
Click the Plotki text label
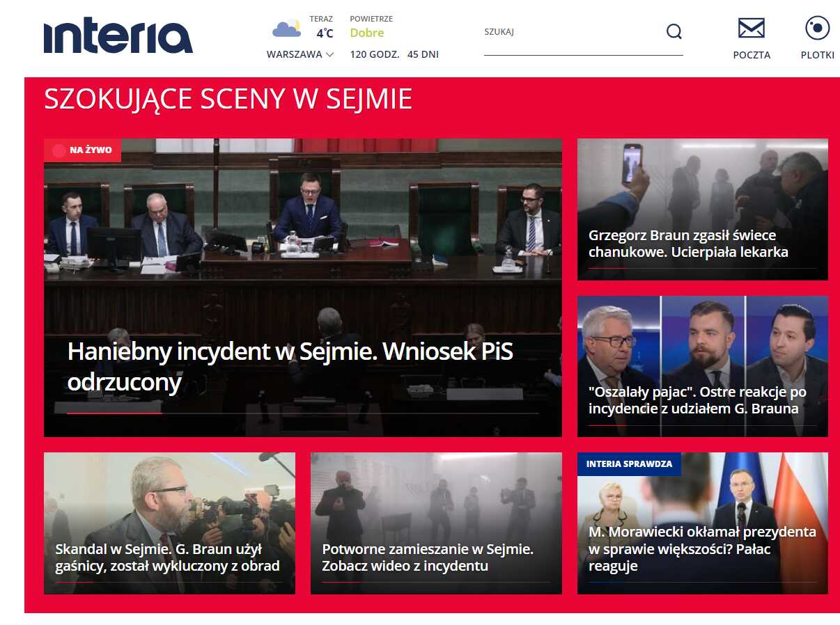click(x=817, y=55)
